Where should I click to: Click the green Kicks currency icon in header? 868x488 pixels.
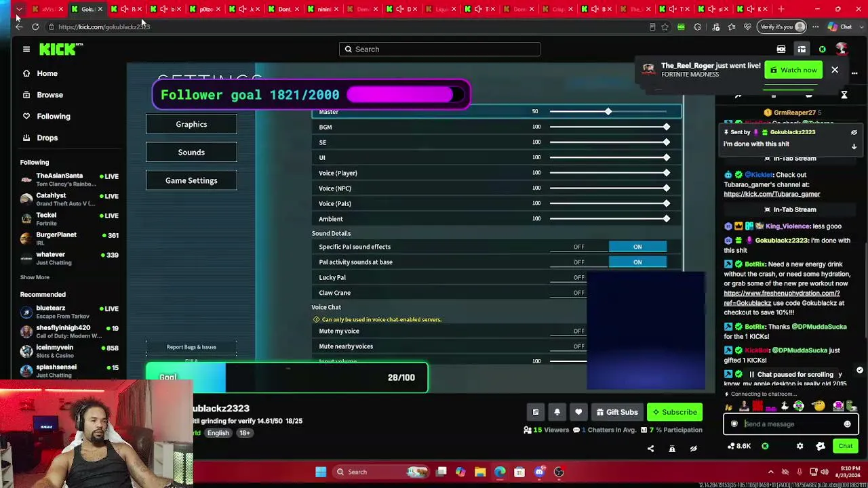822,49
